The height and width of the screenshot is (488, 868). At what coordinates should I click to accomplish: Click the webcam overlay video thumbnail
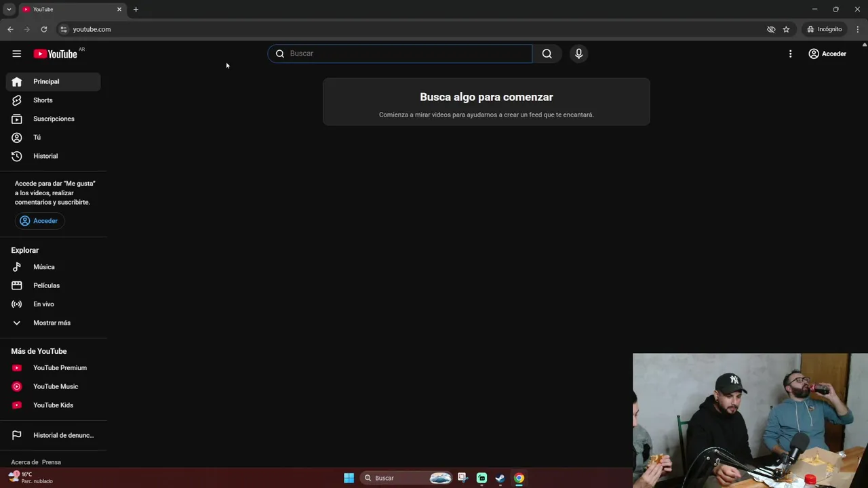point(750,420)
